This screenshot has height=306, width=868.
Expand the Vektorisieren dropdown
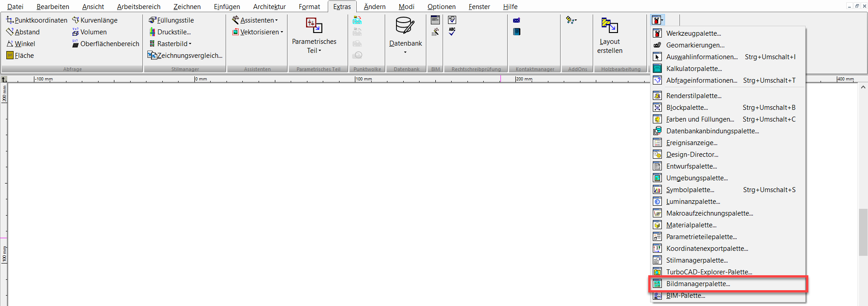click(x=258, y=32)
